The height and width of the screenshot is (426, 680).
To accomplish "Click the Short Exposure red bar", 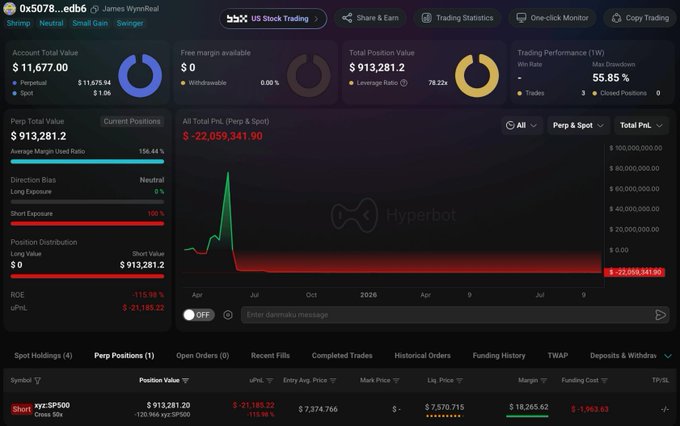I will coord(87,223).
